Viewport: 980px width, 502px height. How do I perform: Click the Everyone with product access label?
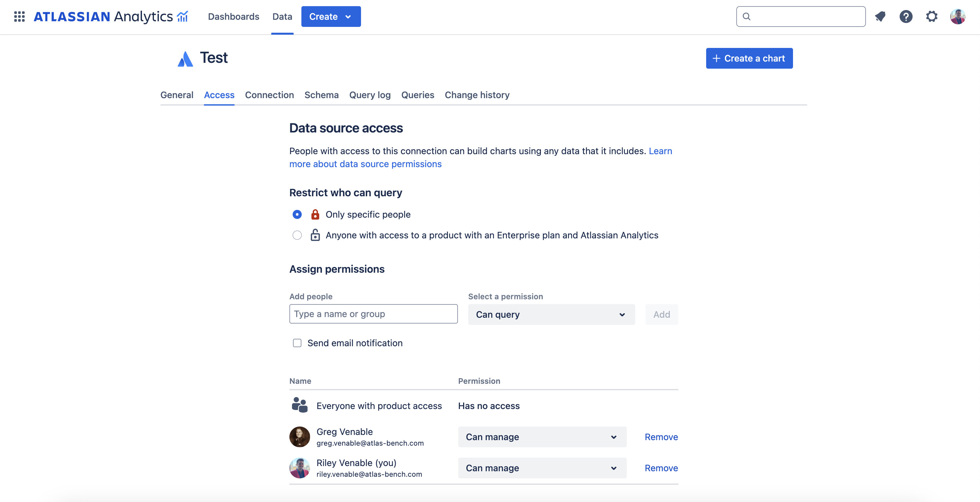379,406
